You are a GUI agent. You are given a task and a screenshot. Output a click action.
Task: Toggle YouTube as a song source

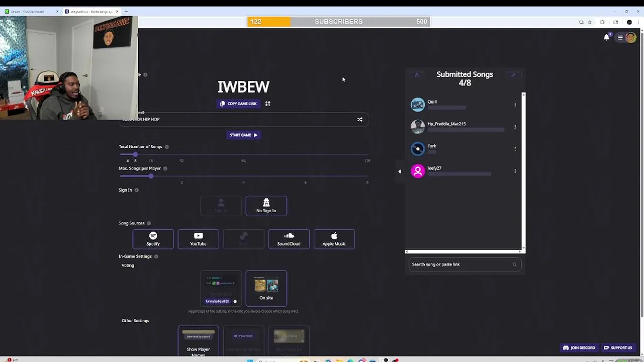pyautogui.click(x=198, y=239)
